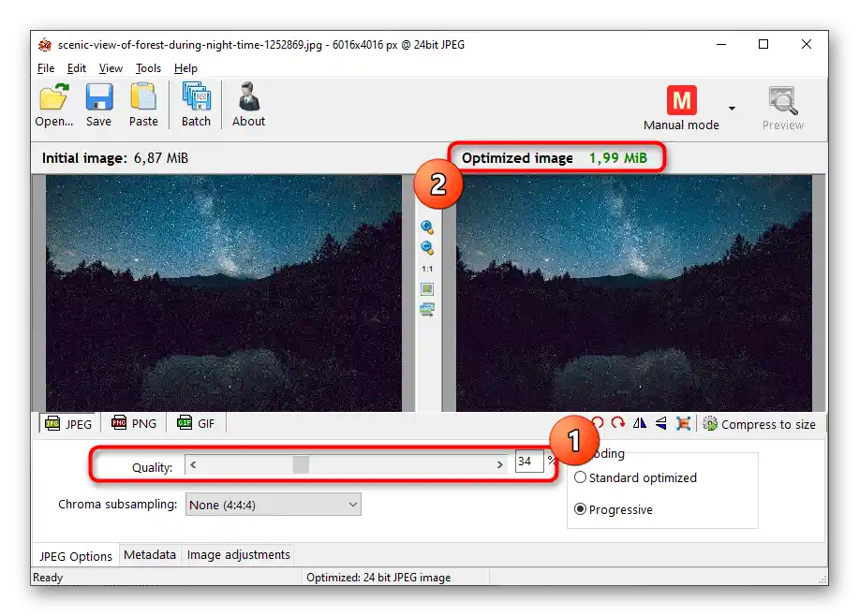Open the File menu
The image size is (859, 616).
46,68
